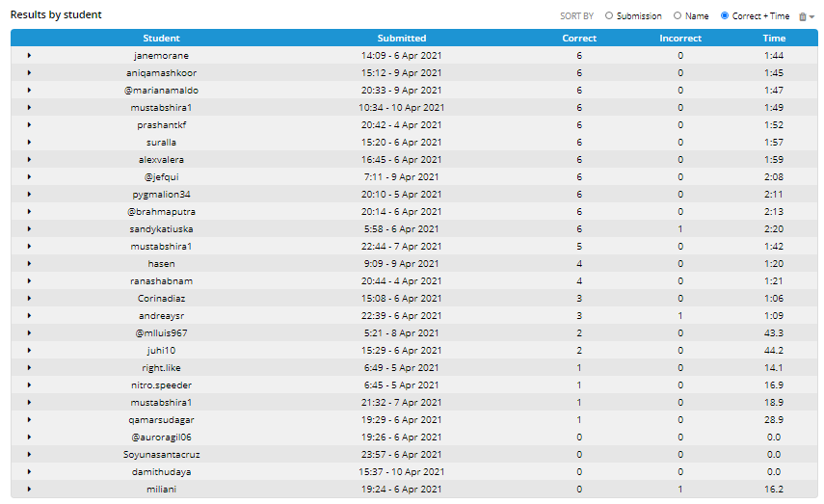Expand the aniqamashkoor result row
Image resolution: width=824 pixels, height=504 pixels.
tap(30, 72)
